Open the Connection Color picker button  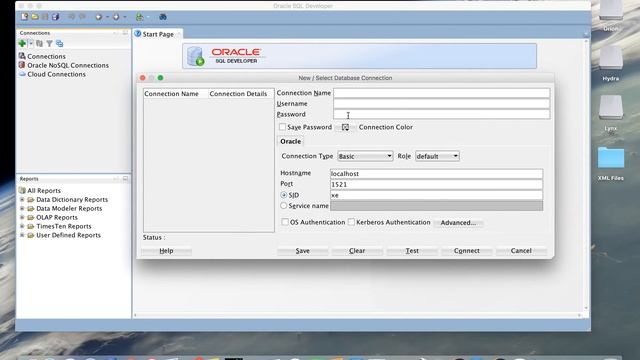[345, 127]
